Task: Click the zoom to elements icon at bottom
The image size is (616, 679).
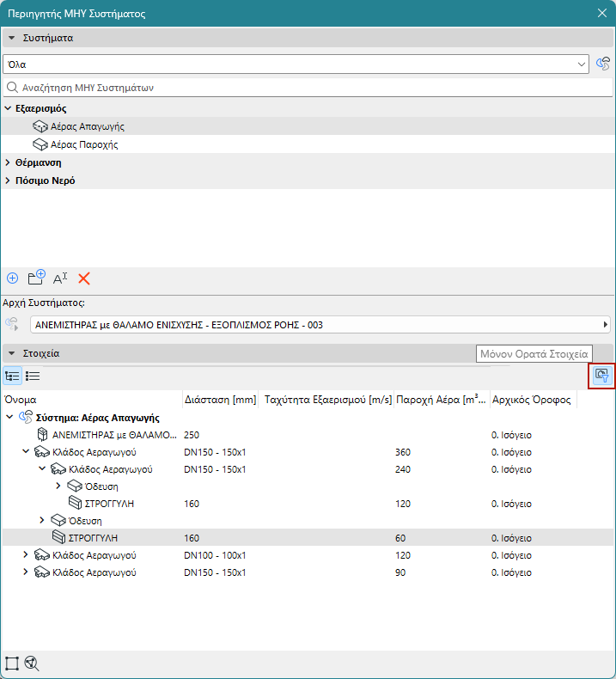Action: pos(32,663)
